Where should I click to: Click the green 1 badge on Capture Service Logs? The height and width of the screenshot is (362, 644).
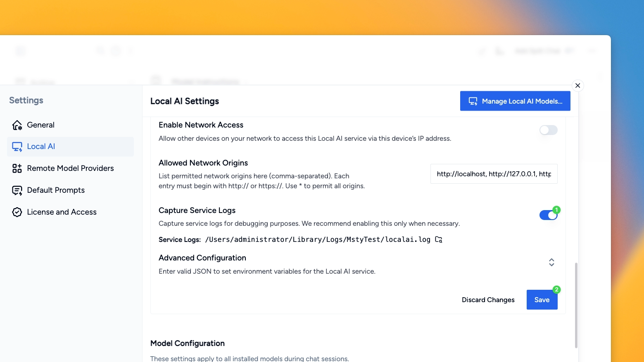[556, 209]
